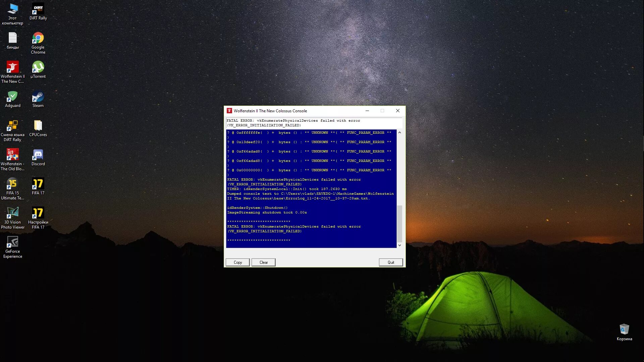Launch uTorrent application
The width and height of the screenshot is (644, 362).
(38, 70)
